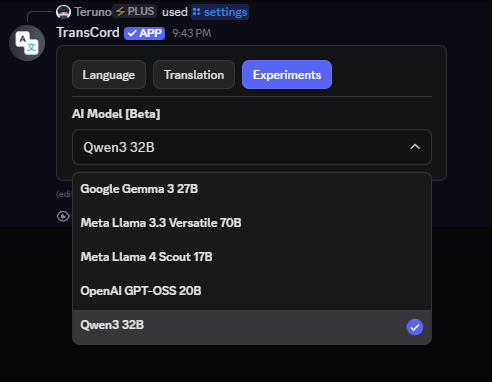Choose Google Gemma 3 27B option
The height and width of the screenshot is (382, 492).
(252, 189)
